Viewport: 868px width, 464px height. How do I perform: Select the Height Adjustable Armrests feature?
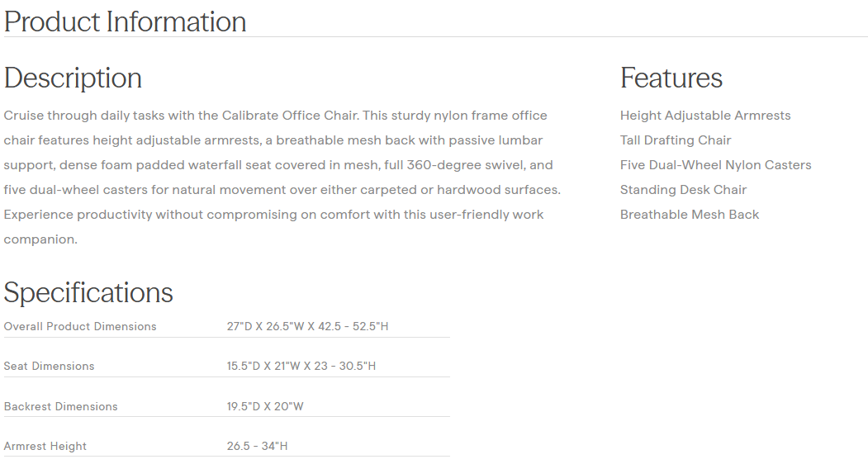pos(704,116)
